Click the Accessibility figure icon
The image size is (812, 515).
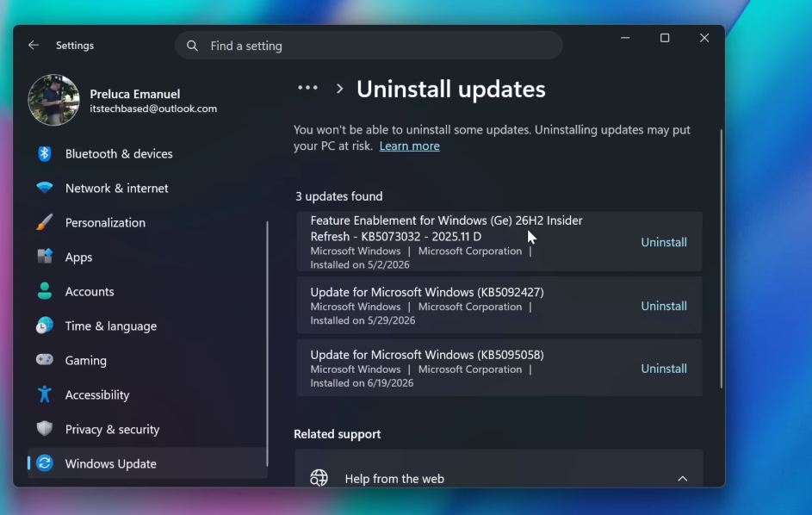pyautogui.click(x=45, y=394)
